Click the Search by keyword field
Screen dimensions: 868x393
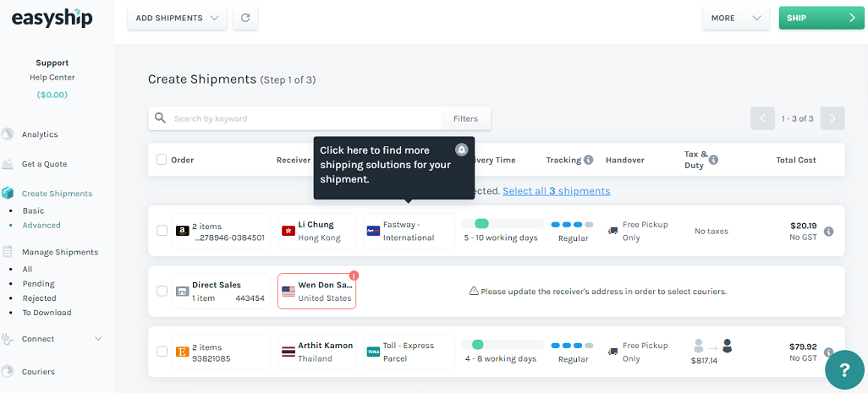click(x=305, y=118)
